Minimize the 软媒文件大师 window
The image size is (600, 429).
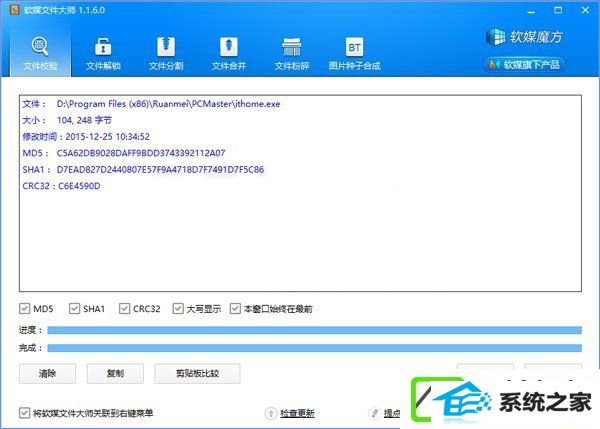pyautogui.click(x=531, y=11)
